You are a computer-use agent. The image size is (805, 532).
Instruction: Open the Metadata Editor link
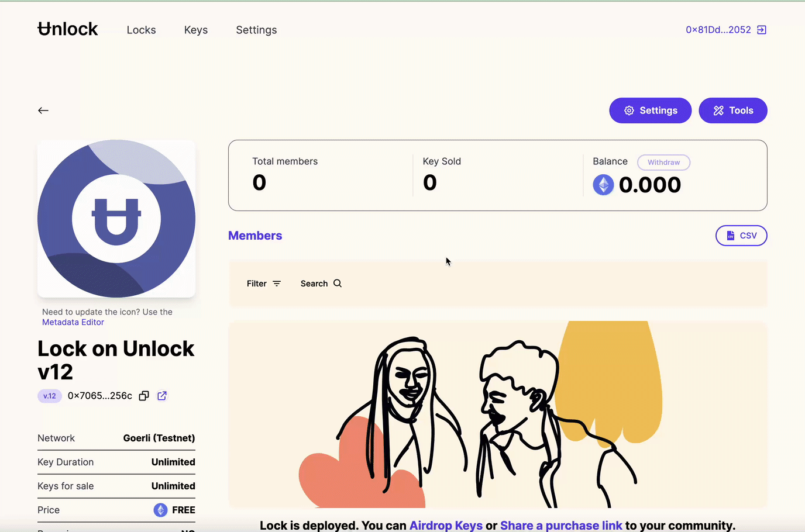[73, 322]
